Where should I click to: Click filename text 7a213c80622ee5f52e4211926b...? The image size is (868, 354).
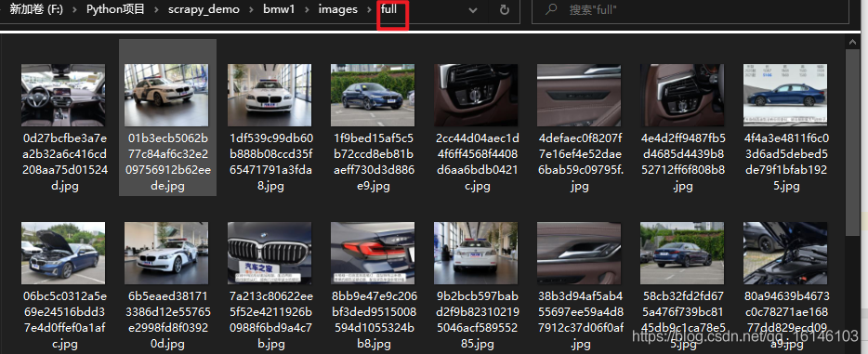tap(270, 321)
